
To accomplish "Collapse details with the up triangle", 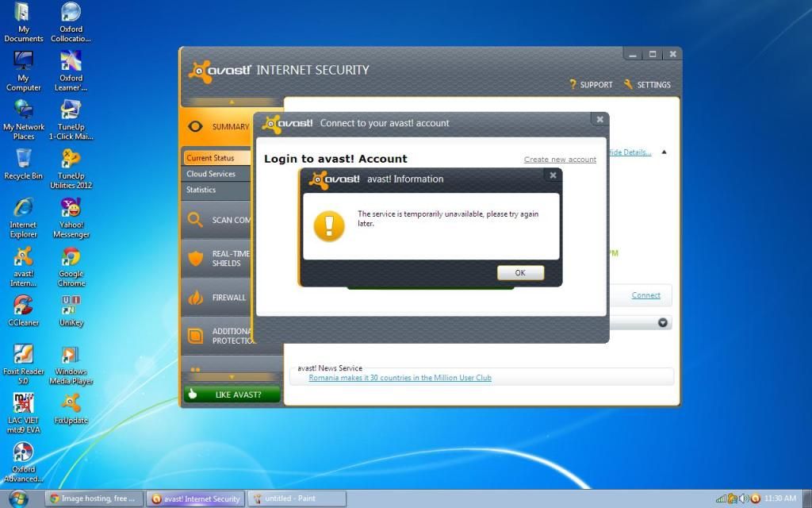I will pyautogui.click(x=664, y=152).
